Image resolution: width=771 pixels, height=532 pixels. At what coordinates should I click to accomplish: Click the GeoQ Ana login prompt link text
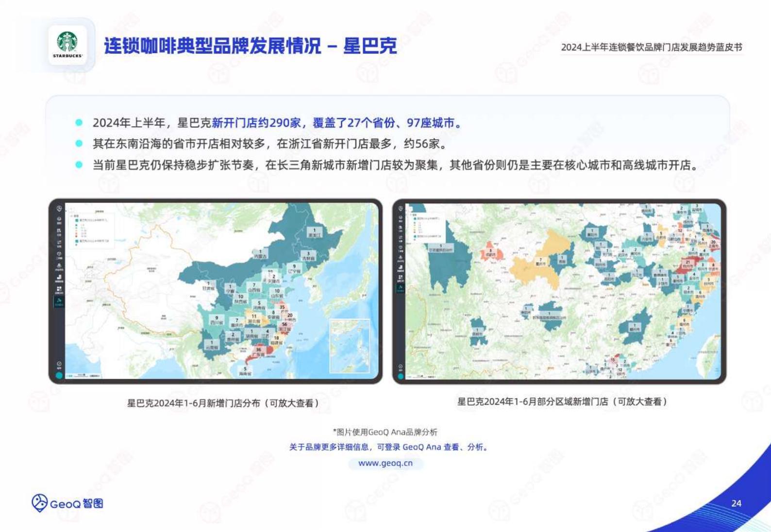(x=389, y=447)
